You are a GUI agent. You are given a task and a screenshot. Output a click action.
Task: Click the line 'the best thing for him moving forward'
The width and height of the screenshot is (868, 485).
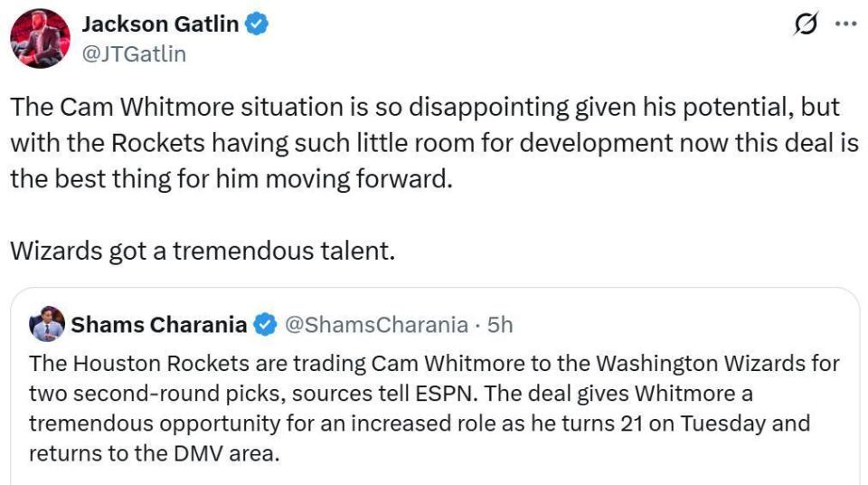[x=231, y=179]
